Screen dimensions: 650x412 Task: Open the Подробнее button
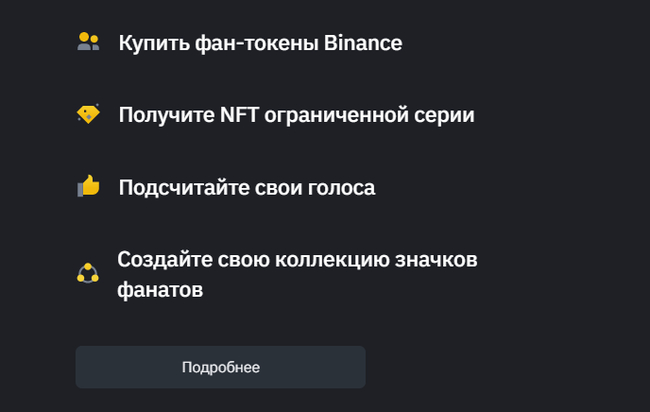(220, 367)
